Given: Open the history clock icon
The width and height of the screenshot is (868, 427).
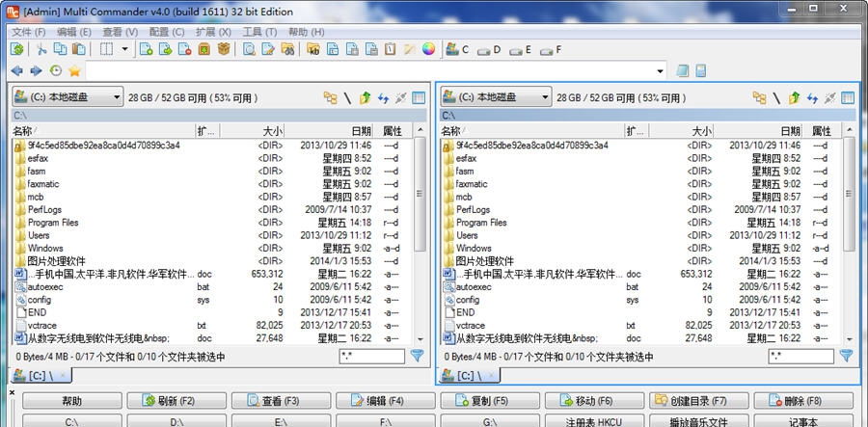Looking at the screenshot, I should 55,70.
